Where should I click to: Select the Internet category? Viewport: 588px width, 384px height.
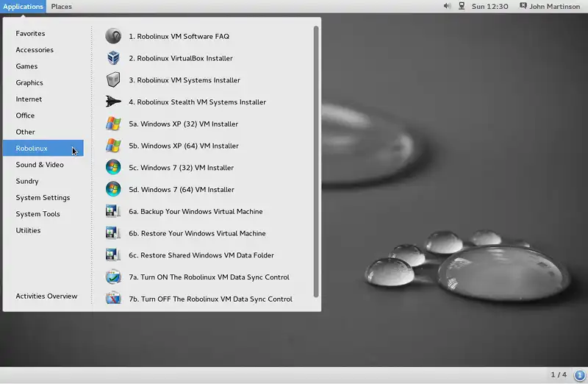click(43, 99)
